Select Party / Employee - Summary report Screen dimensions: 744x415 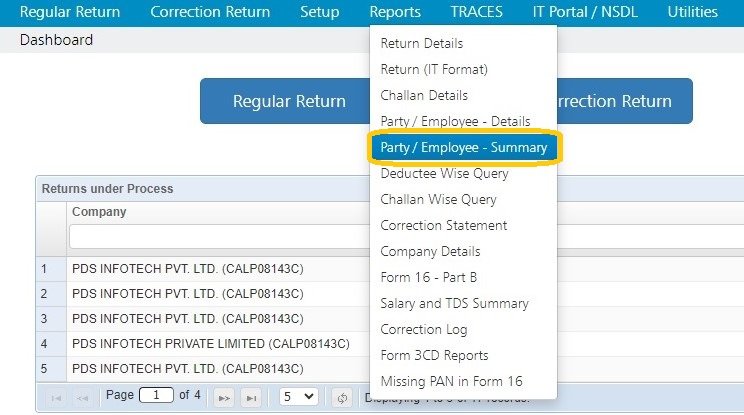pyautogui.click(x=464, y=147)
